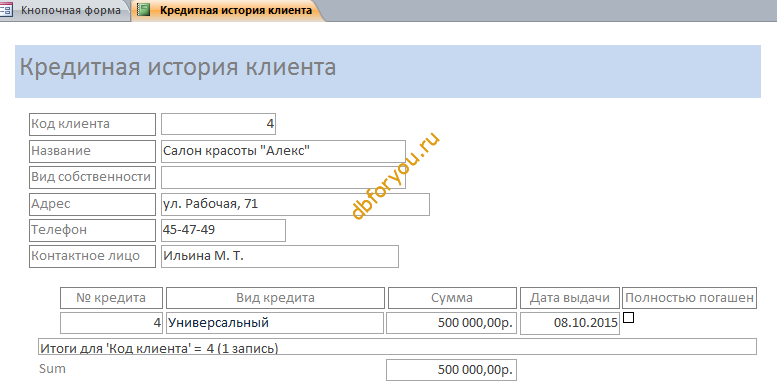Click the Название field Салон красоты "Алекс"
777x384 pixels.
click(283, 151)
